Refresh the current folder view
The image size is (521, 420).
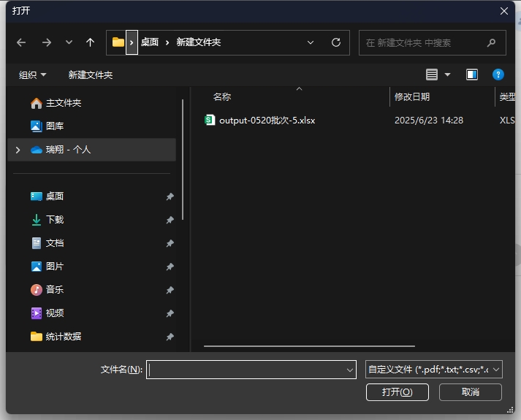pos(336,42)
